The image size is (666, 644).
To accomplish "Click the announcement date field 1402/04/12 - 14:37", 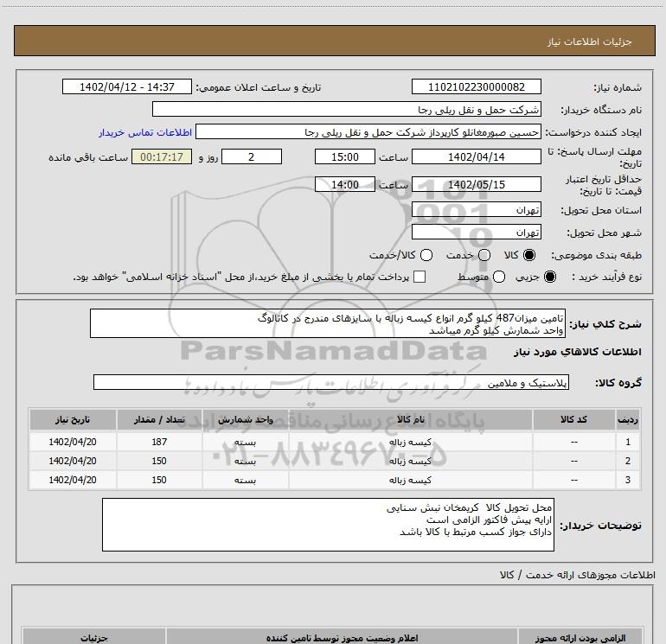I will 127,87.
